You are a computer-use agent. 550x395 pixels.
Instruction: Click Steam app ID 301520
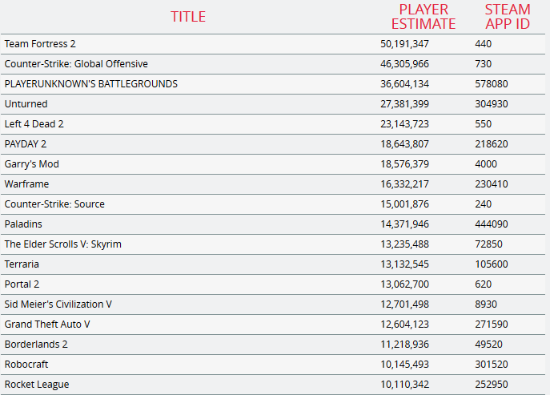click(491, 364)
